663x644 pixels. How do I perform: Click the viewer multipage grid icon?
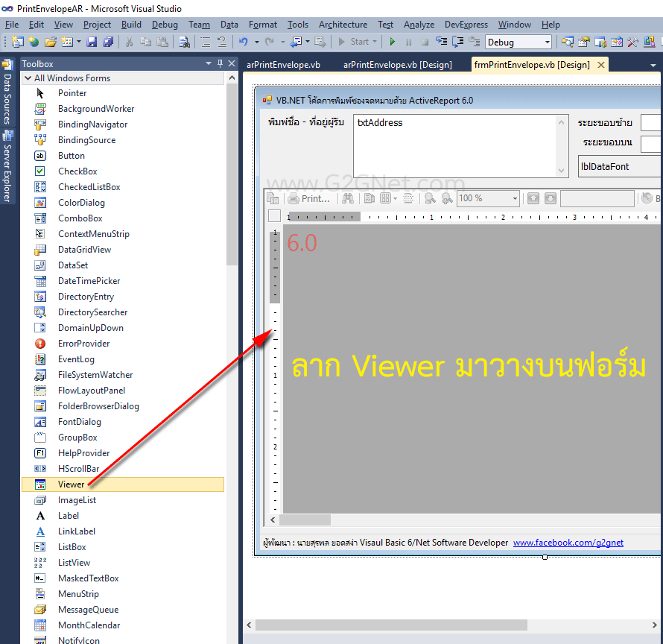pyautogui.click(x=385, y=198)
